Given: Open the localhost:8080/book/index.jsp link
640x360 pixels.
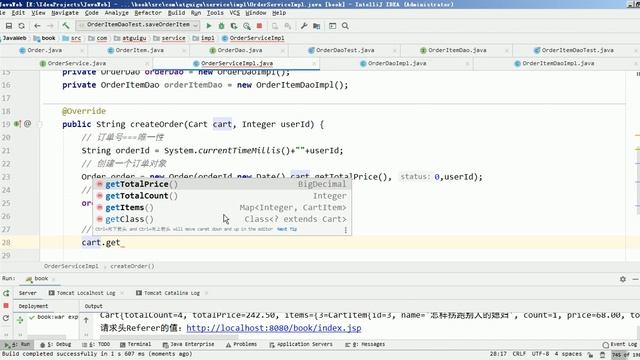Looking at the screenshot, I should click(274, 328).
